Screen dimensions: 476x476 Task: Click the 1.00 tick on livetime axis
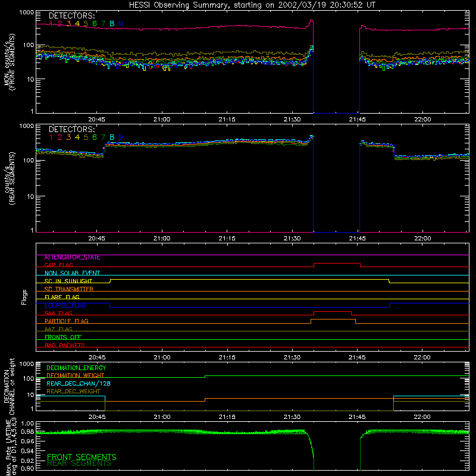click(x=27, y=424)
